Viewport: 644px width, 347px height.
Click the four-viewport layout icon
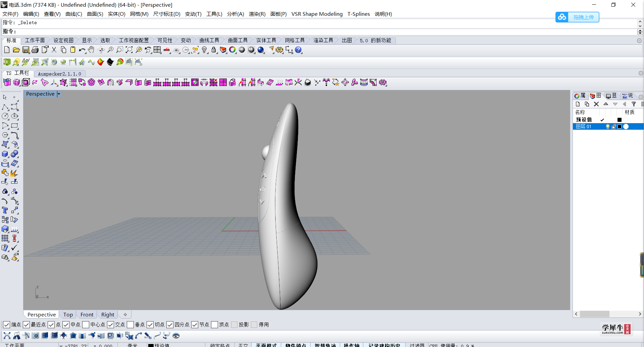[x=157, y=50]
